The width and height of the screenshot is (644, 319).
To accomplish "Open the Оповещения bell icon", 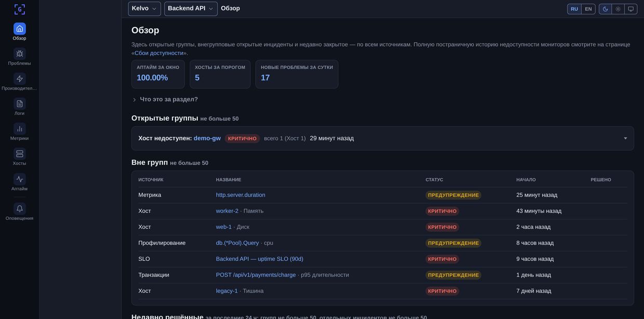I will coord(20,209).
